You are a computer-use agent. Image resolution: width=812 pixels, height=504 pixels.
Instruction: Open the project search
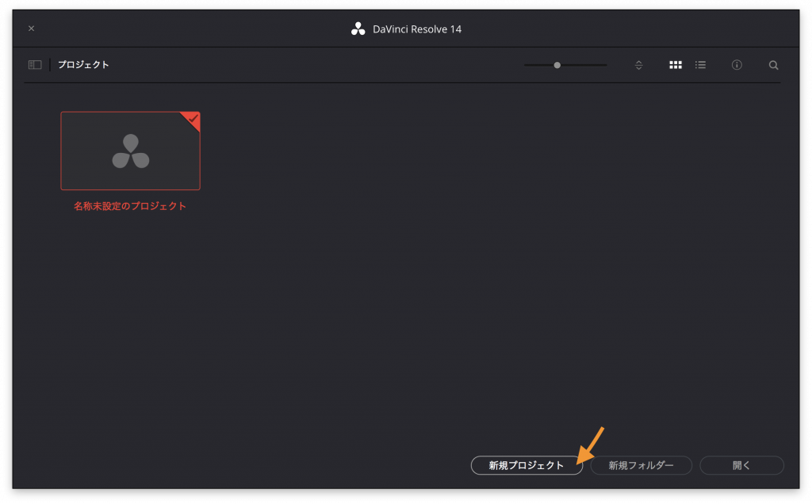[x=773, y=65]
